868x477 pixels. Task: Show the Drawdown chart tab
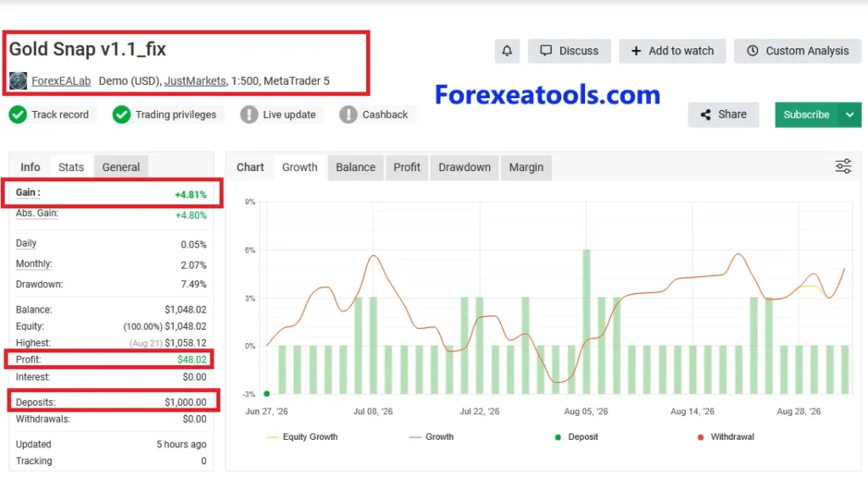coord(465,167)
